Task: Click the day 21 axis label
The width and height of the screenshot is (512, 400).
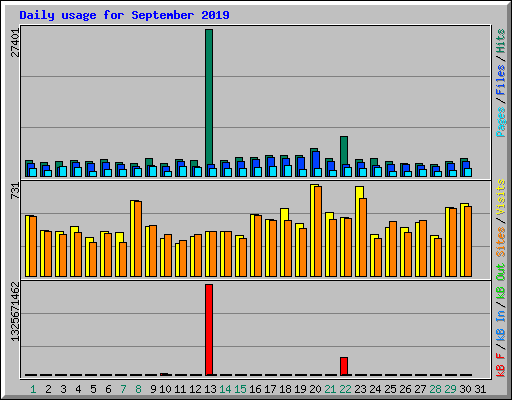Action: click(x=330, y=389)
